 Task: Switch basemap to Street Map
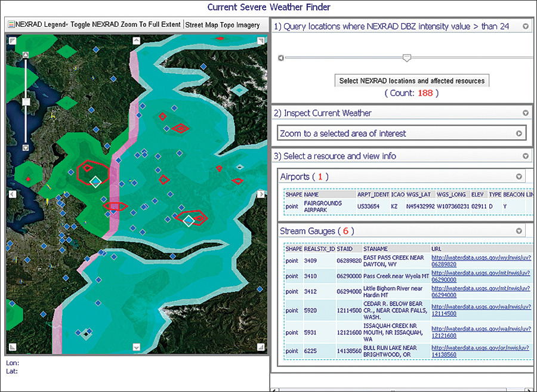[202, 25]
